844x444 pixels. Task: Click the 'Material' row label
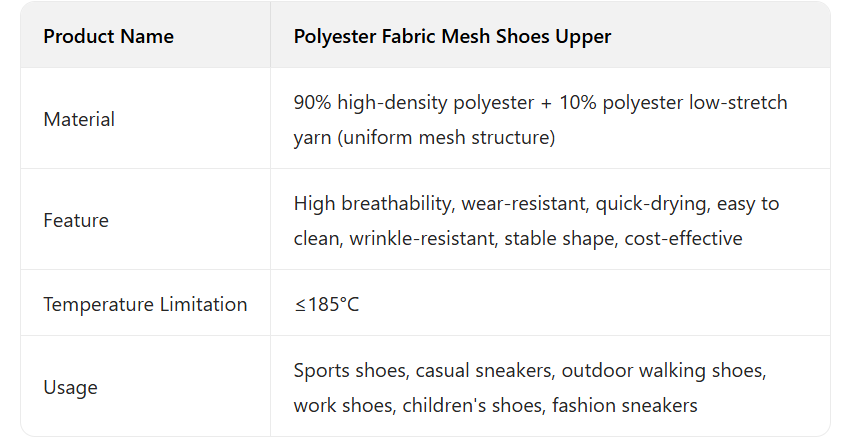(79, 119)
